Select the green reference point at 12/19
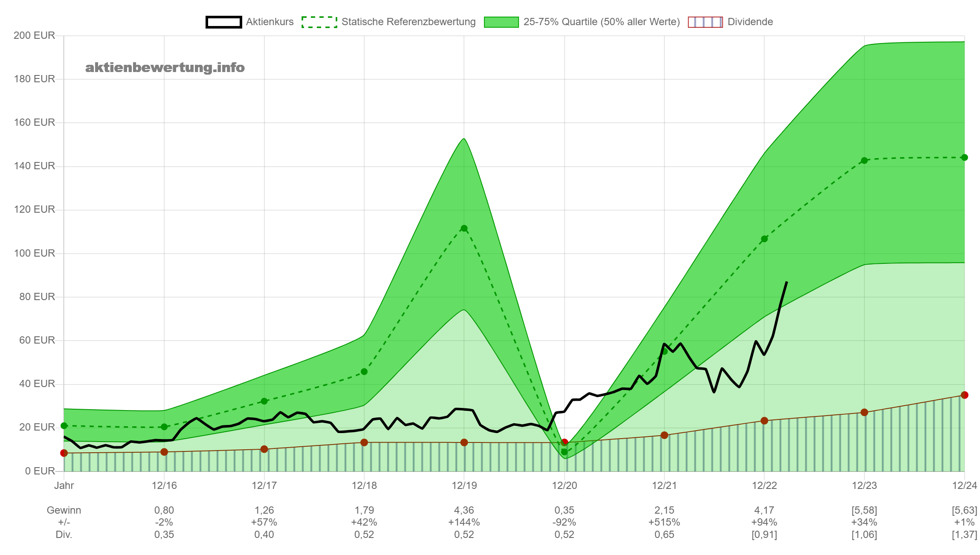 [464, 228]
